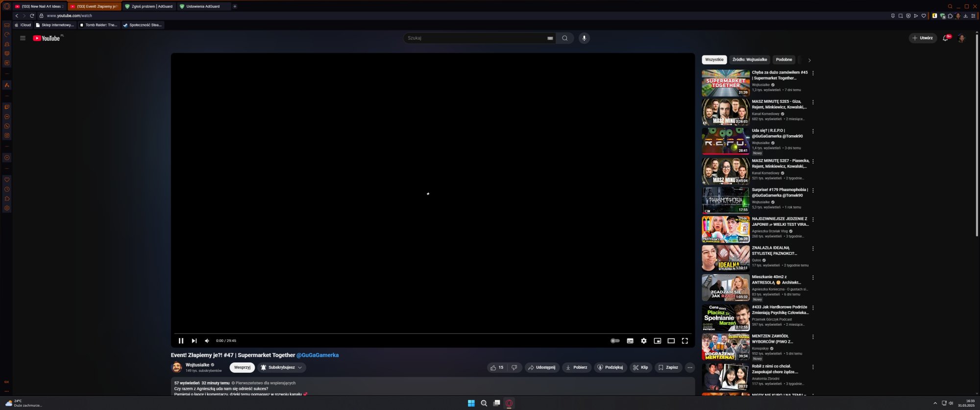The image size is (980, 410).
Task: Save the video with Zapisz
Action: coord(668,367)
